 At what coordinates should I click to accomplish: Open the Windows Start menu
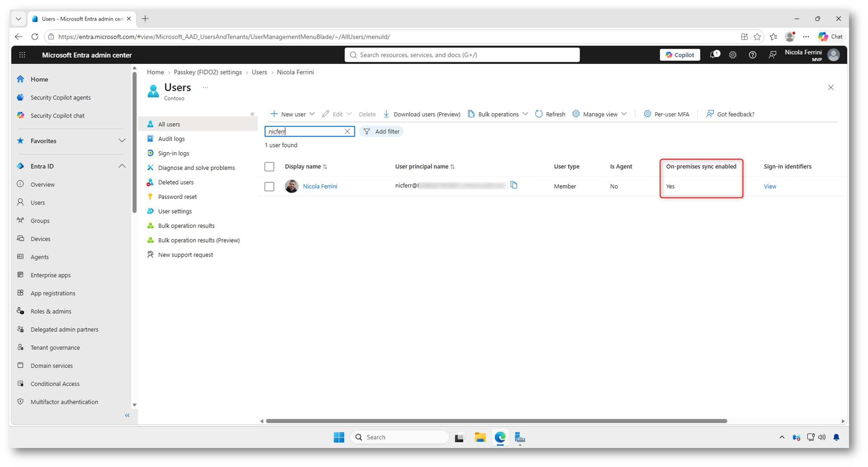pyautogui.click(x=339, y=437)
